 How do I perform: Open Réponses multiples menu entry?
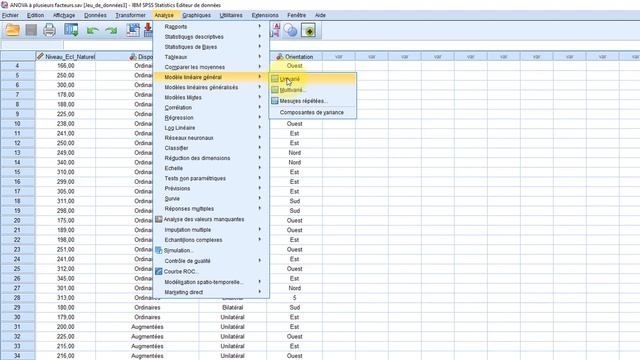tap(211, 209)
